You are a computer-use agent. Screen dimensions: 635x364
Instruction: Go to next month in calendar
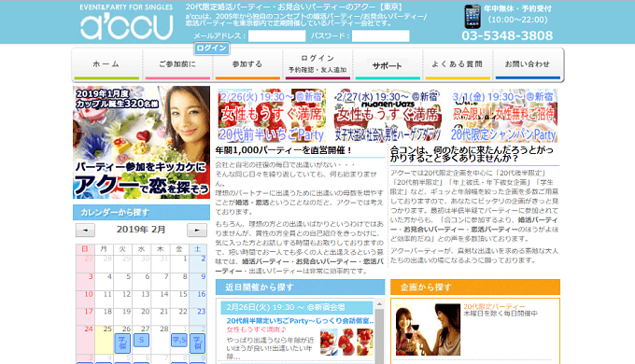pyautogui.click(x=197, y=230)
